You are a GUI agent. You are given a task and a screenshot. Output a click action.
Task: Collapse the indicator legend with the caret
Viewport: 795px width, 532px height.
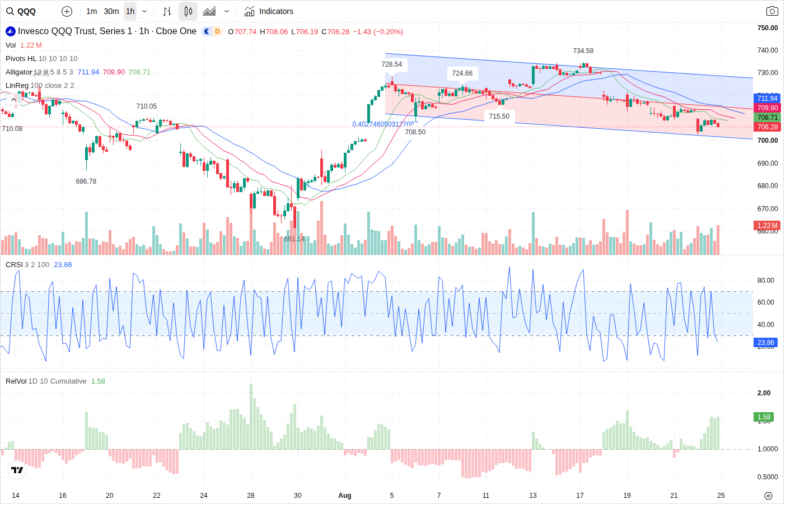14,99
